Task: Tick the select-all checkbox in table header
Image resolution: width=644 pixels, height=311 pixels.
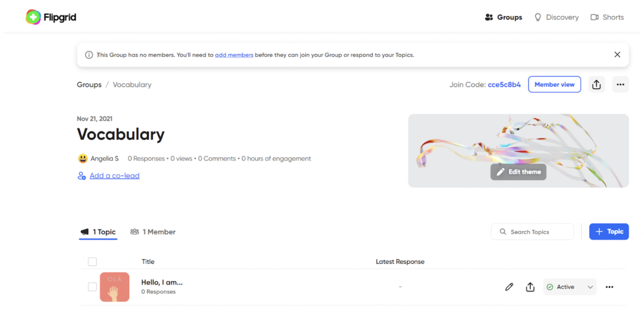Action: click(92, 262)
